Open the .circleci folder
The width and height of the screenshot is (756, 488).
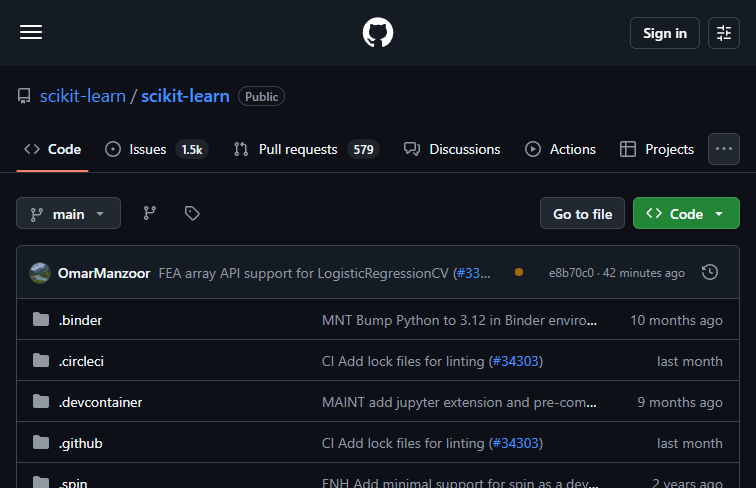pyautogui.click(x=81, y=361)
